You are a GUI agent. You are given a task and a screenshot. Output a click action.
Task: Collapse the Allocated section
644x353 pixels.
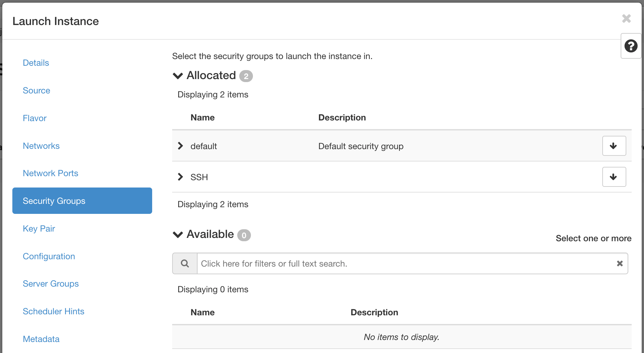click(178, 76)
